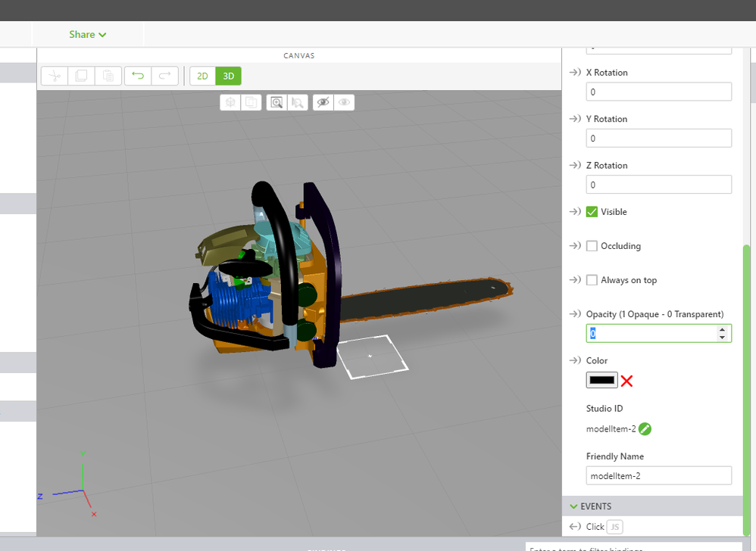Screen dimensions: 756x551
Task: Click the crossed-out eye hide icon
Action: click(323, 102)
